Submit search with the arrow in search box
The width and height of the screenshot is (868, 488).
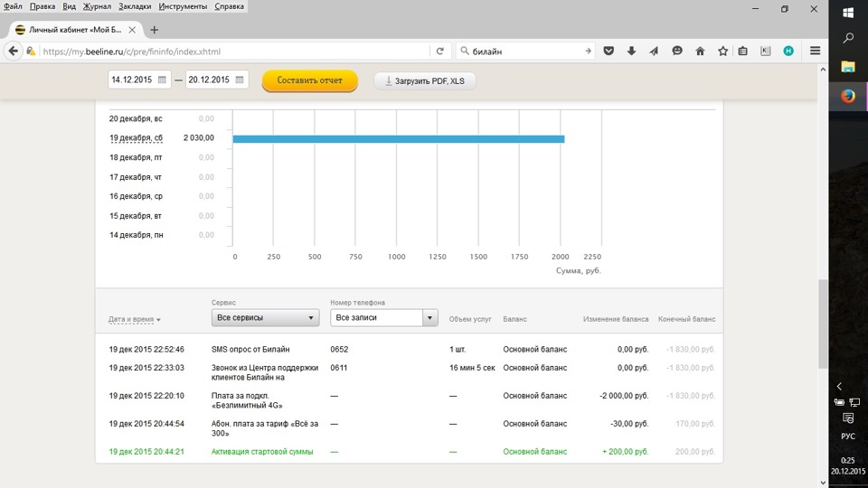point(588,51)
